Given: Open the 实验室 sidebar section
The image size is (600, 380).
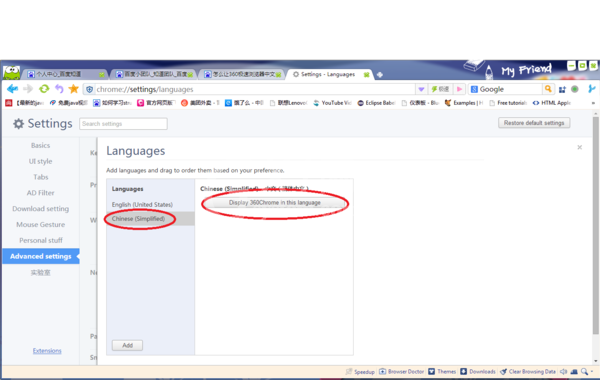Looking at the screenshot, I should (41, 272).
